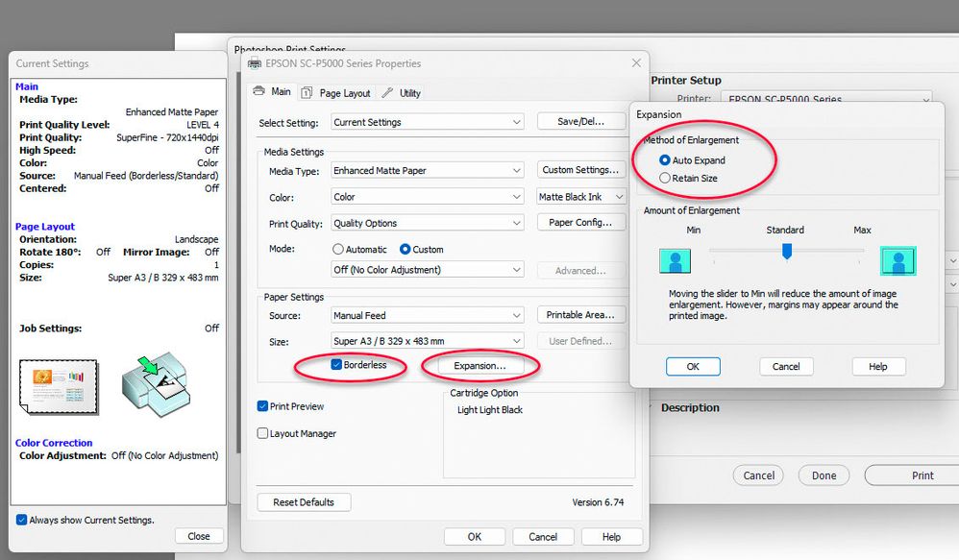Click the Printable Area... button

point(581,315)
